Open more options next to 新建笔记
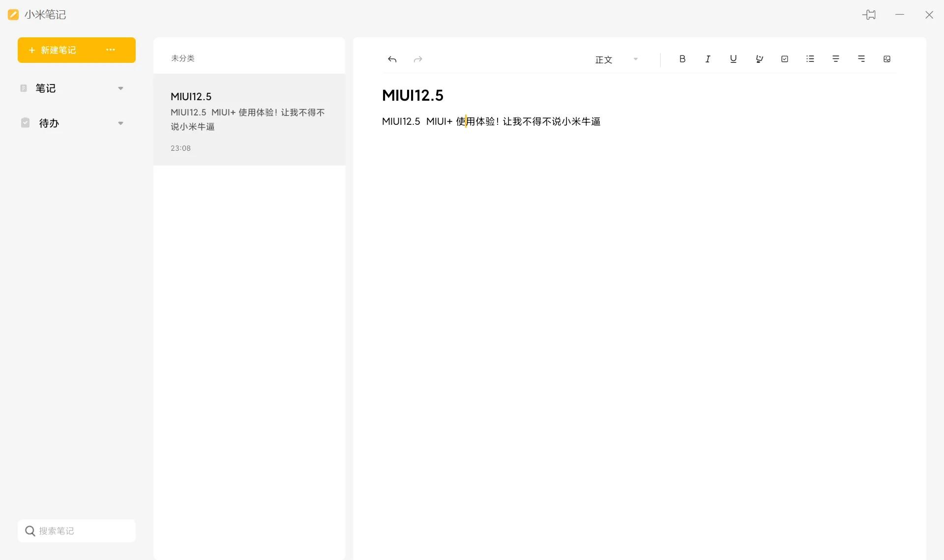Image resolution: width=944 pixels, height=560 pixels. 110,50
